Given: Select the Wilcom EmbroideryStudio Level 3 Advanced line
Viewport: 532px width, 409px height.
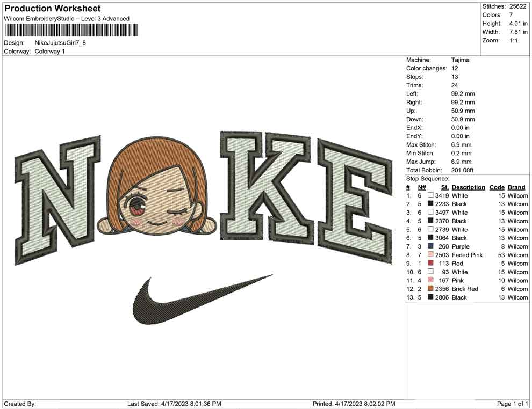Looking at the screenshot, I should pos(67,19).
